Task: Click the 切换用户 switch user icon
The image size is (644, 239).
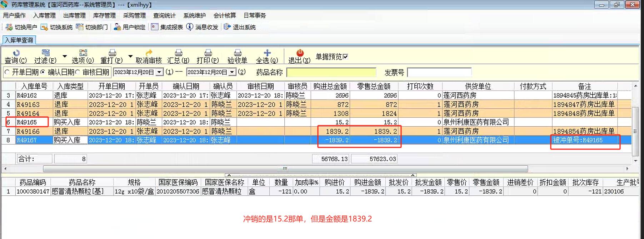Action: click(9, 27)
